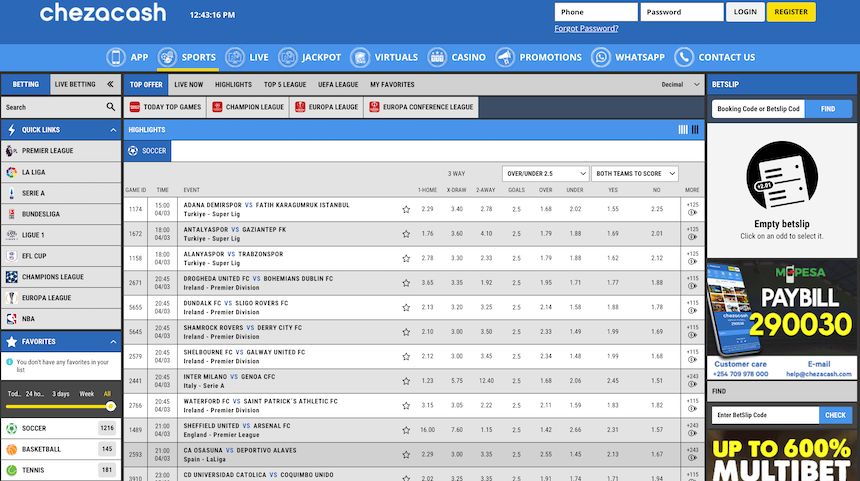Click the search magnifier in the sidebar
Viewport: 860px width, 481px height.
click(x=111, y=107)
